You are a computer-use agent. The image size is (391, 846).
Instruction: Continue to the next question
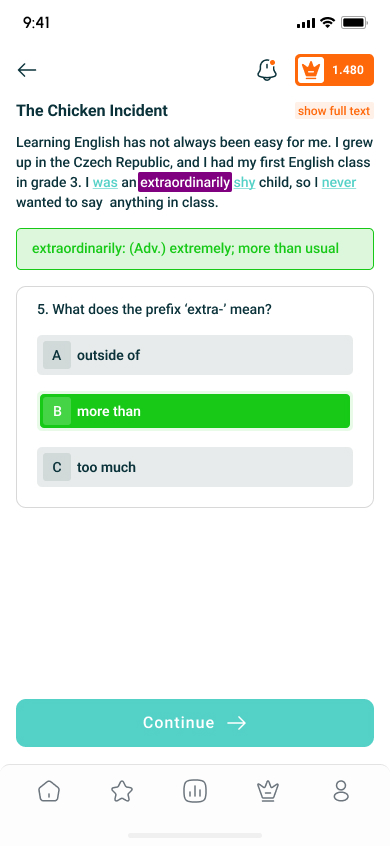(x=195, y=723)
